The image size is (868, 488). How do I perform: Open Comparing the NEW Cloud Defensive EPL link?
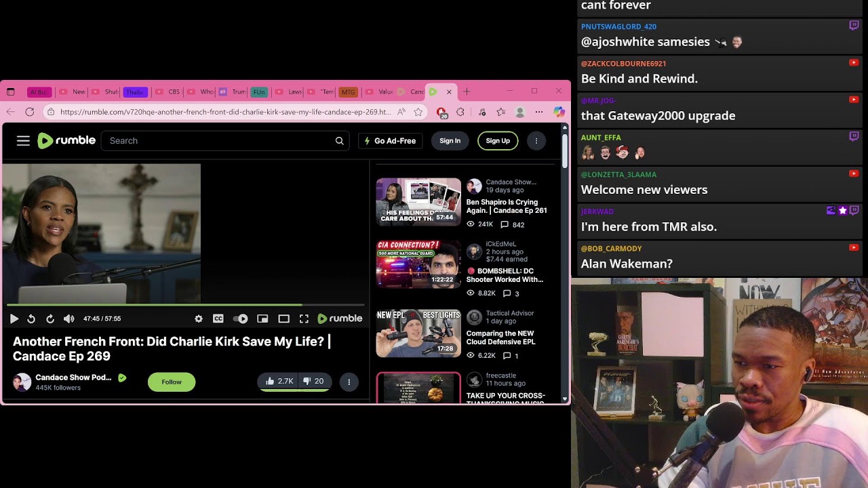click(501, 338)
